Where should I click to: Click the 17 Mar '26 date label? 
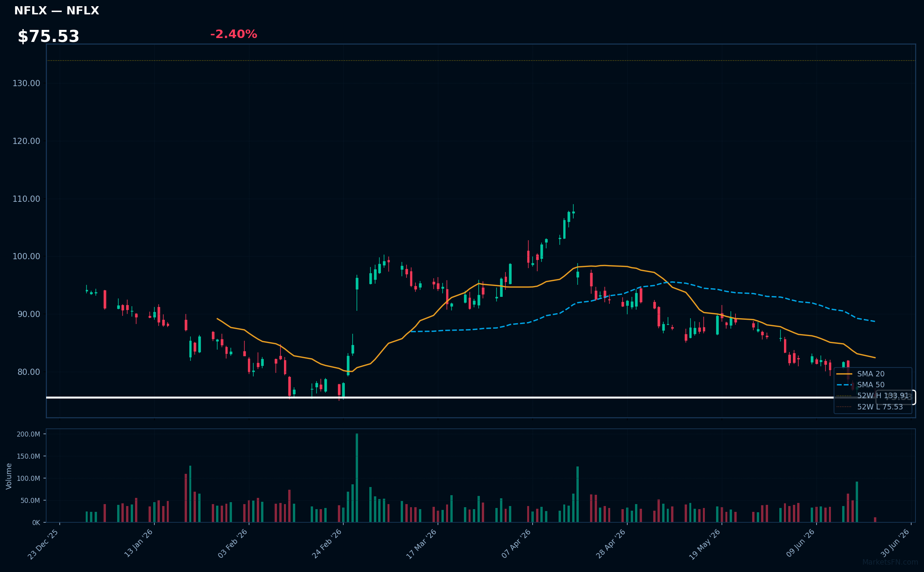coord(421,544)
